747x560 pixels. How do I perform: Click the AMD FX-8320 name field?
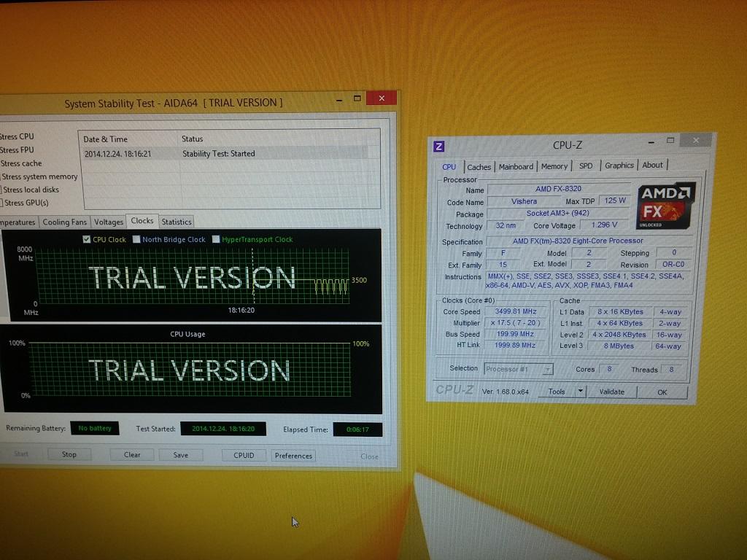tap(558, 189)
